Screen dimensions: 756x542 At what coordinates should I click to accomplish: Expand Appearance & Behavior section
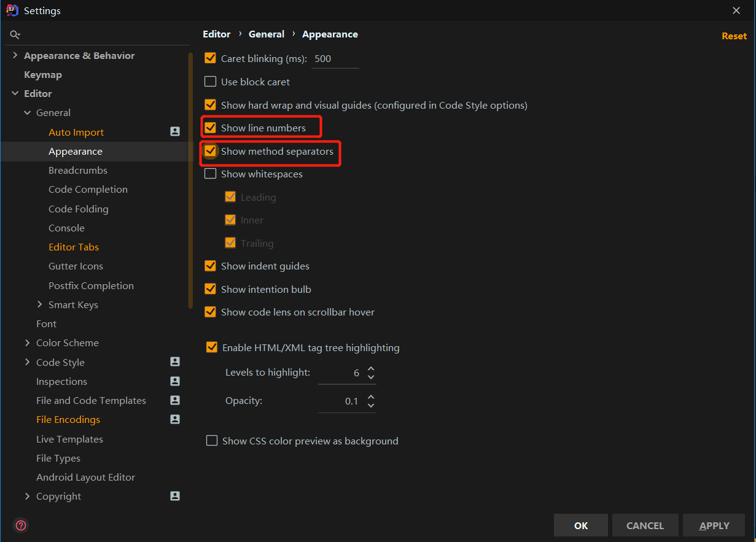coord(15,55)
